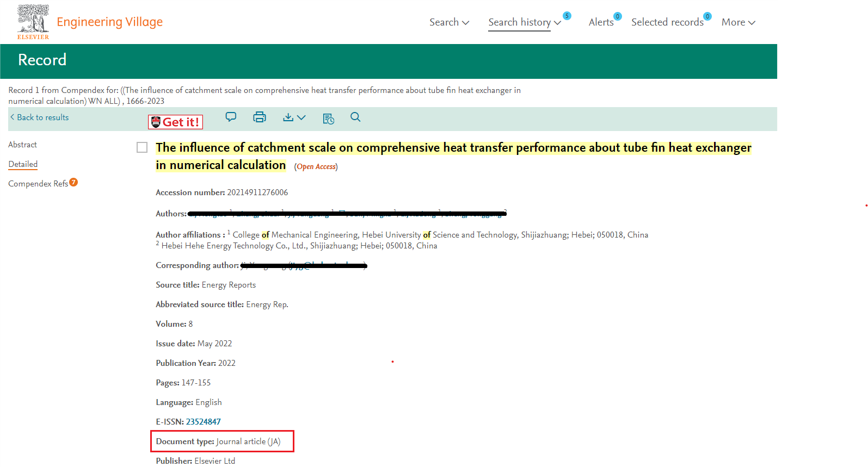The image size is (868, 467).
Task: Open the E-ISSN 23524847 link
Action: coord(203,422)
